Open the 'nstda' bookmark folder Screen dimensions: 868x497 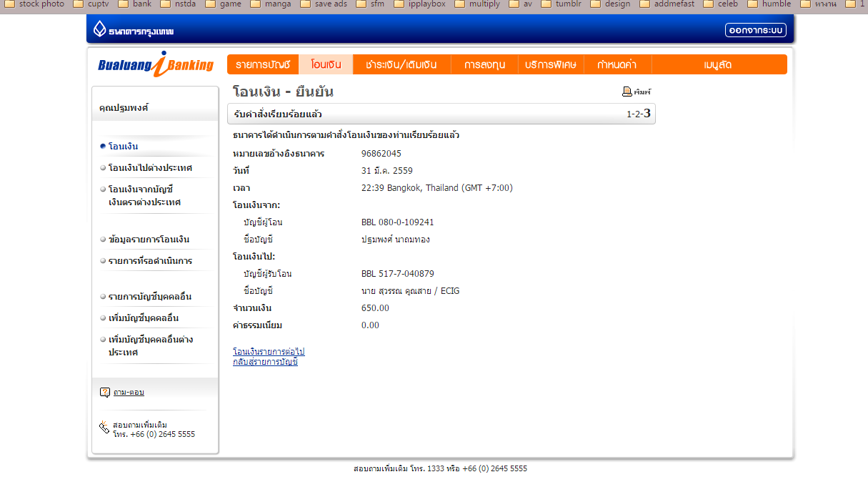click(179, 4)
